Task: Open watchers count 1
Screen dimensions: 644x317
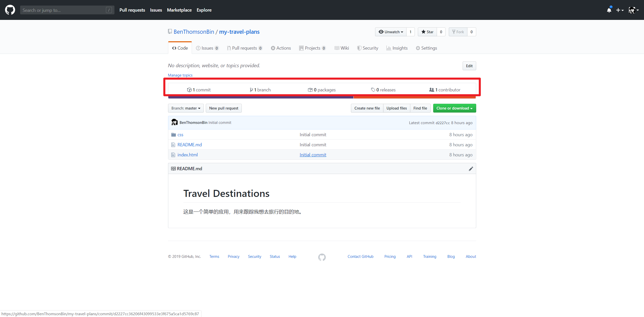Action: (x=411, y=32)
